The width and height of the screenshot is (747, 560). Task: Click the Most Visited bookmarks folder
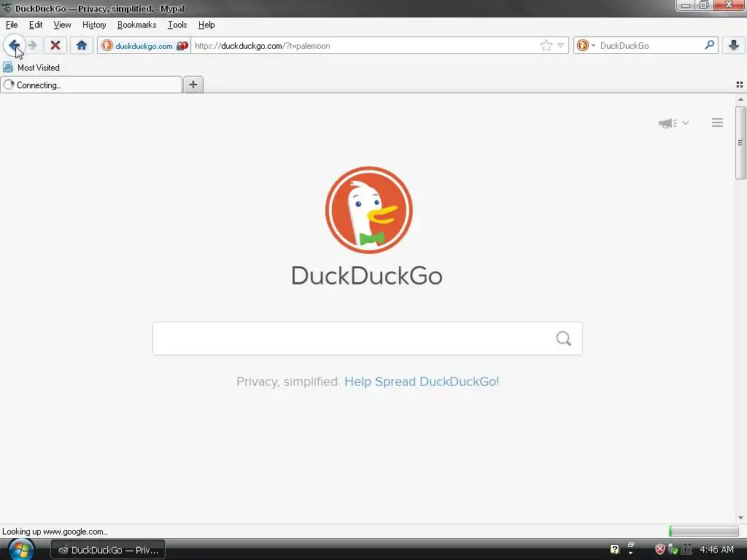tap(31, 68)
